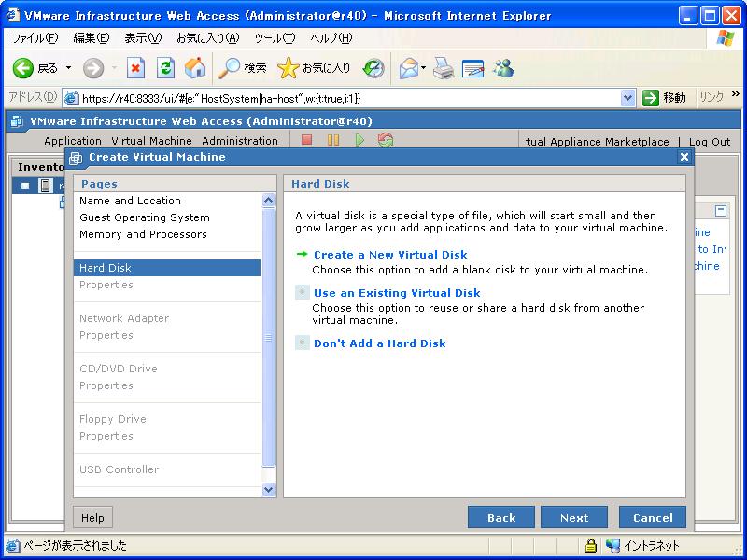Open the address bar dropdown
Screen dimensions: 747x560
(x=627, y=98)
